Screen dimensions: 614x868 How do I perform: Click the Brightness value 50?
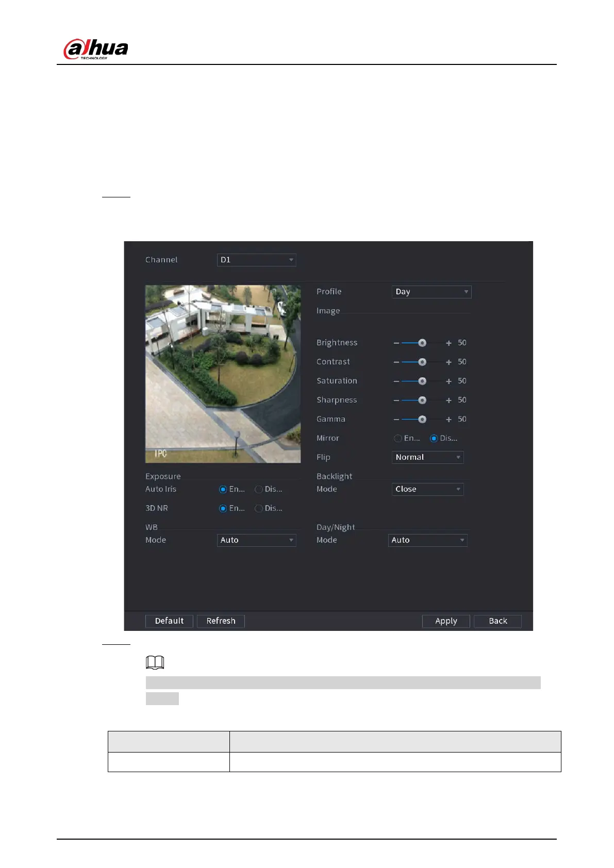pos(462,343)
